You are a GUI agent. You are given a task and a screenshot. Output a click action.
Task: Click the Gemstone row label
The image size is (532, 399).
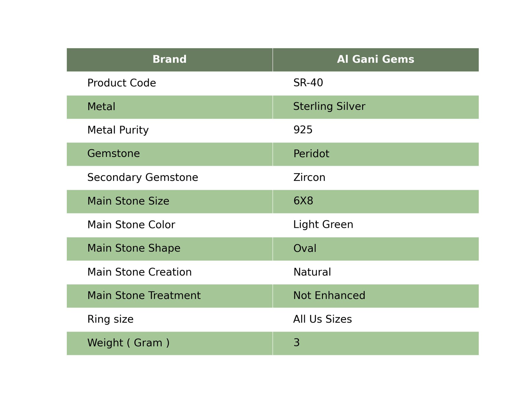coord(113,154)
